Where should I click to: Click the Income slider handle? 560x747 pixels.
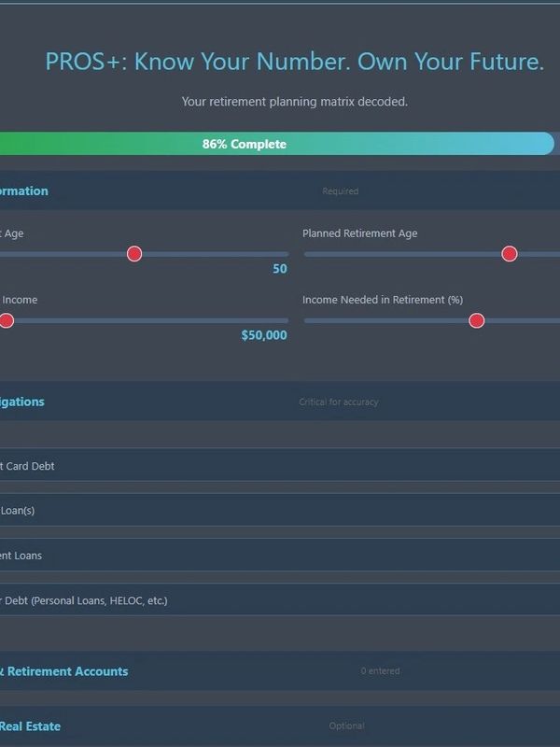click(7, 321)
